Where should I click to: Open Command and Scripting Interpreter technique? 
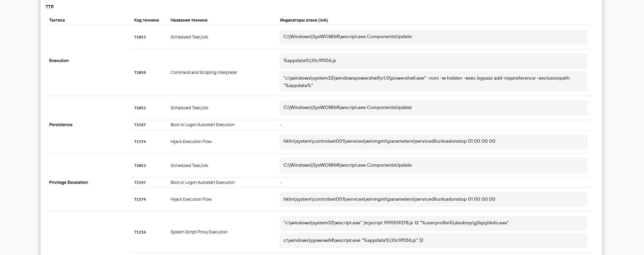point(204,73)
